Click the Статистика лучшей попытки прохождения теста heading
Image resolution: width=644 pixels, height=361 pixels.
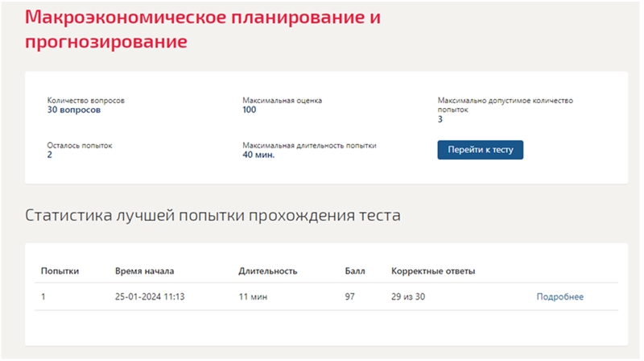tap(213, 215)
